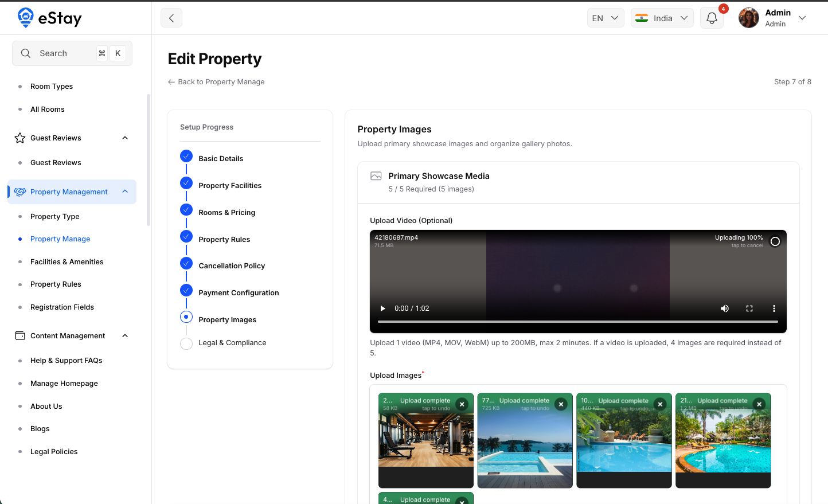Open Blogs in sidebar
The image size is (828, 504).
tap(40, 429)
